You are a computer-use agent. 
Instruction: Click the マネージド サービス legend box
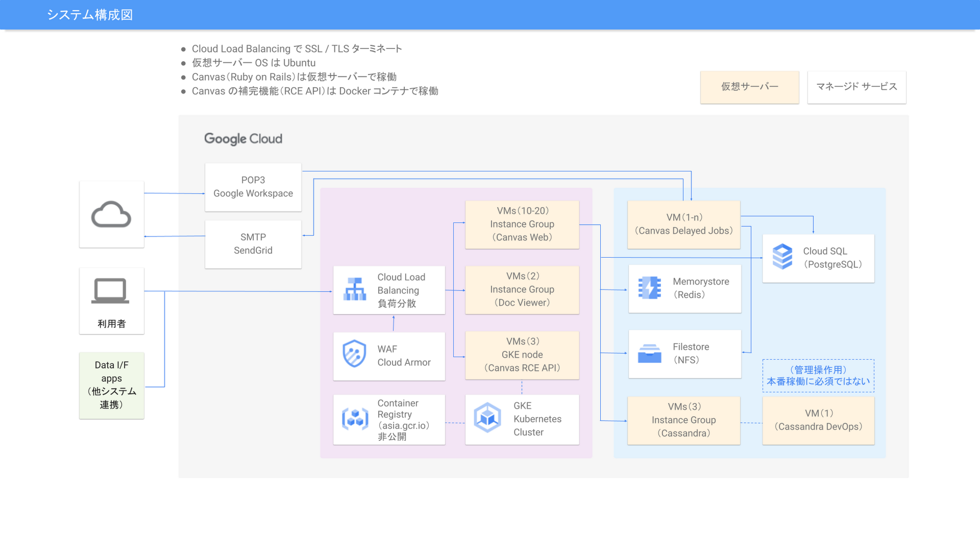coord(857,87)
